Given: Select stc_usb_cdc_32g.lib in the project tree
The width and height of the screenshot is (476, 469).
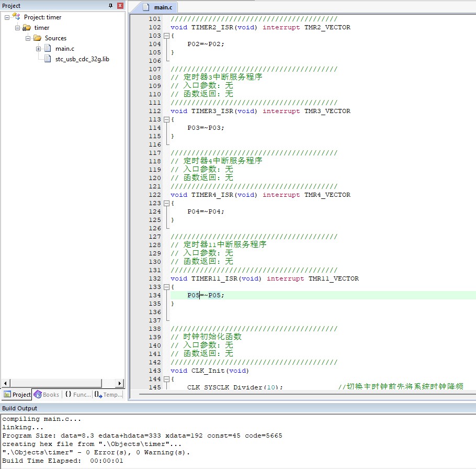Looking at the screenshot, I should coord(82,59).
